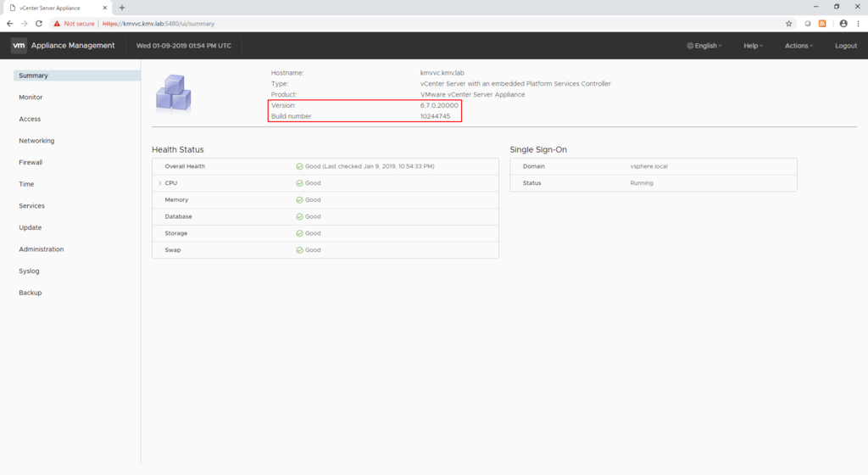Open the Update page
The width and height of the screenshot is (868, 475).
coord(30,227)
